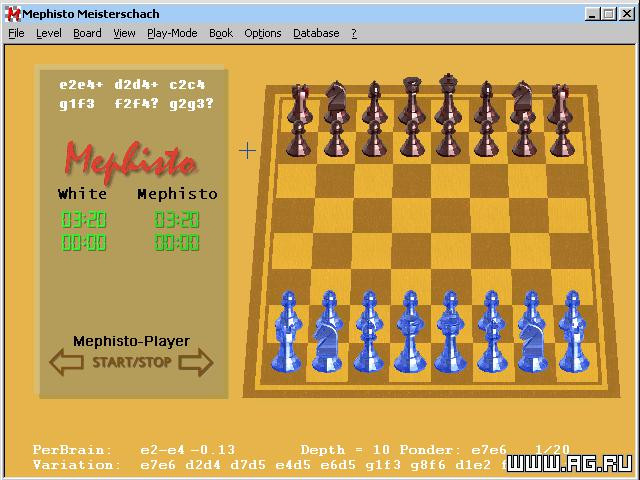
Task: Select the black rook on a8
Action: (x=300, y=103)
